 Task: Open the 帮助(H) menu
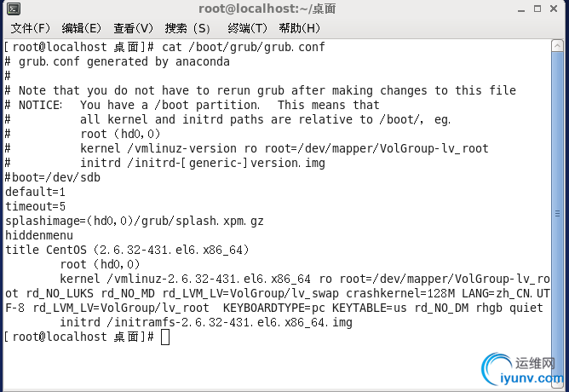(299, 28)
